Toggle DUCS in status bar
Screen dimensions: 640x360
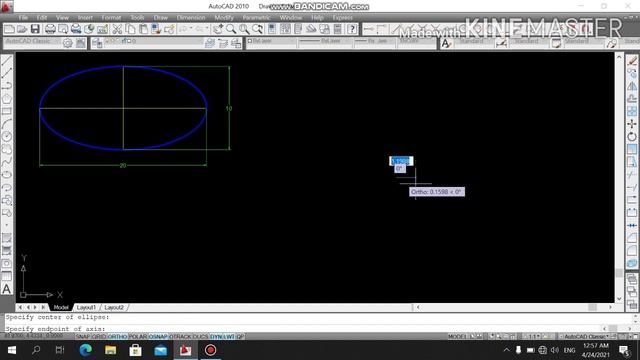(200, 337)
